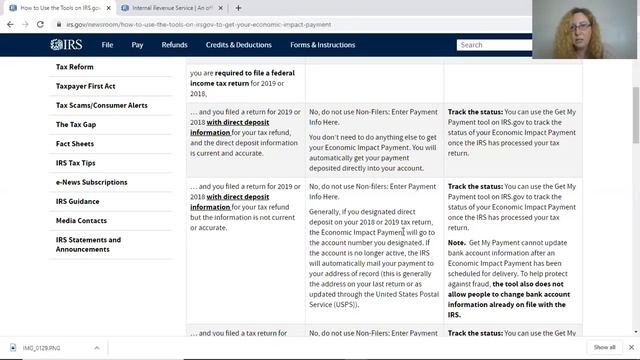
Task: Open Credits & Deductions menu
Action: tap(239, 45)
